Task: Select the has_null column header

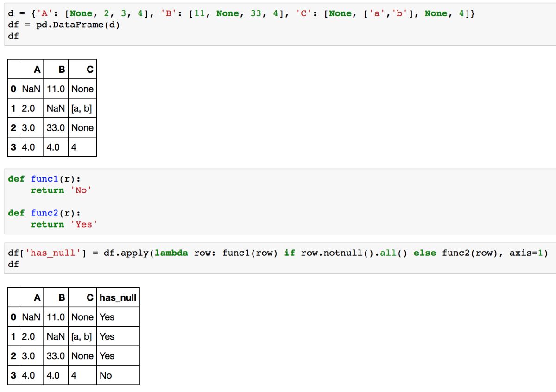Action: pyautogui.click(x=118, y=297)
